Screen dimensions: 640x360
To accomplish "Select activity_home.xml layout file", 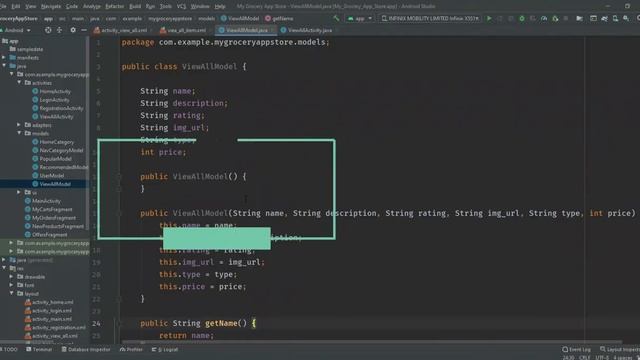I will 49,302.
